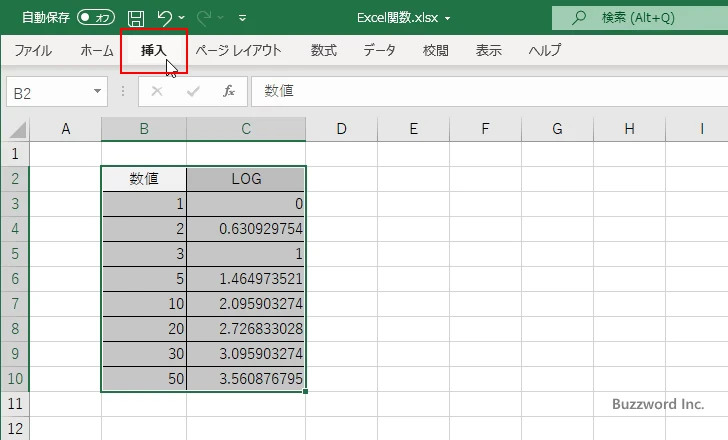The width and height of the screenshot is (728, 440).
Task: Click the formula bar resize dots handle
Action: (123, 91)
